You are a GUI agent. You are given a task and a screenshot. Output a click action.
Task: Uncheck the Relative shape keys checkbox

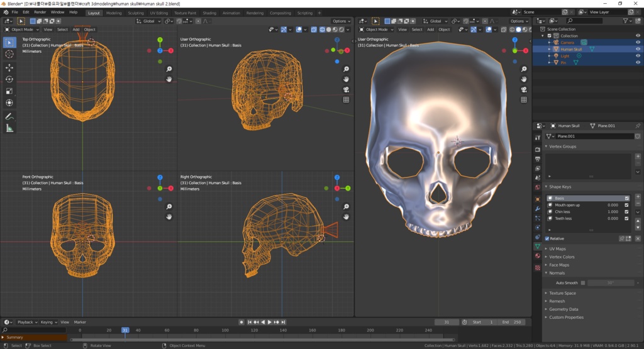(x=547, y=239)
